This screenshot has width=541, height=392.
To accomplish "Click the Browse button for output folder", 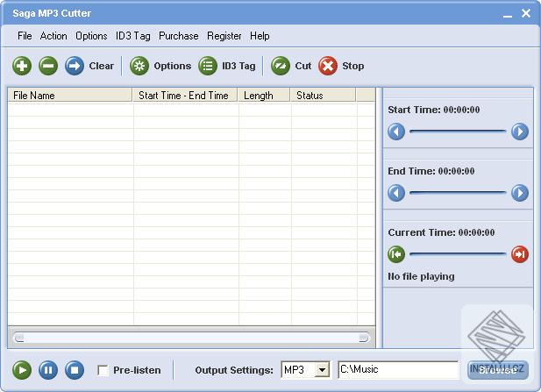I will click(498, 370).
